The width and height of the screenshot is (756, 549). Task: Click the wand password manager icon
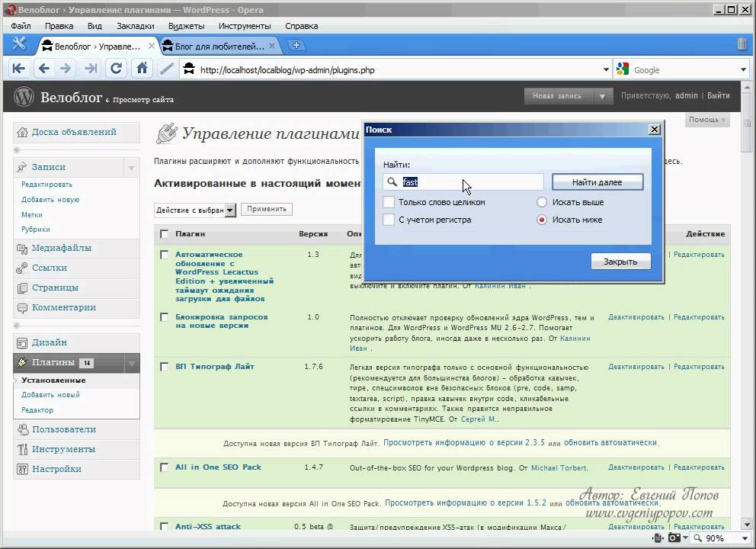pyautogui.click(x=167, y=69)
